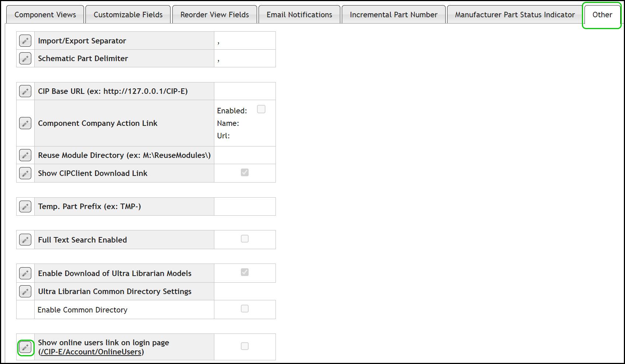Click the CIP Base URL input field
Image resolution: width=625 pixels, height=364 pixels.
point(245,91)
